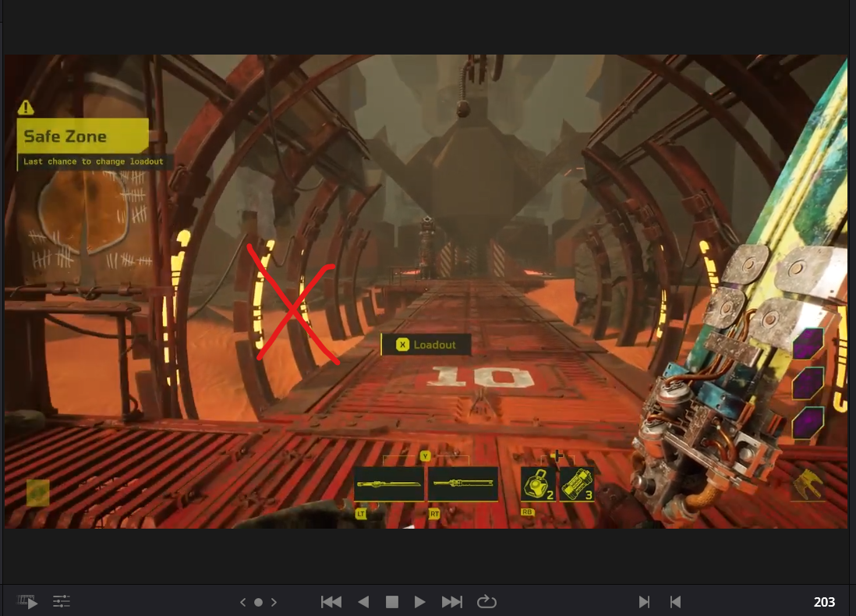Open the viewer mode filmstrip-play icon
This screenshot has height=616, width=856.
coord(27,602)
